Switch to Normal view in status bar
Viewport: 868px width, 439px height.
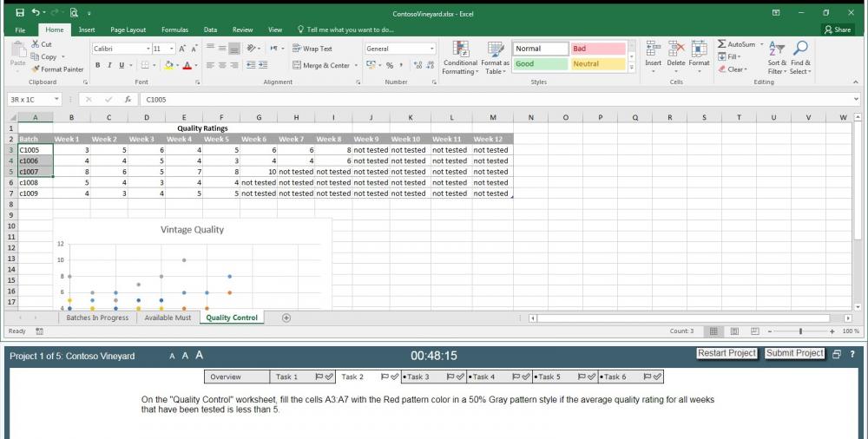point(713,331)
